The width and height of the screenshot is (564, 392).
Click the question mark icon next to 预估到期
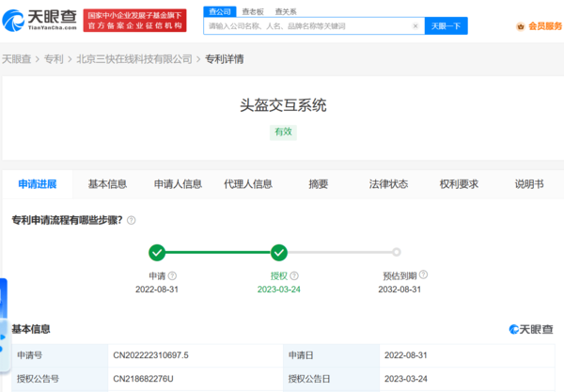coord(423,276)
